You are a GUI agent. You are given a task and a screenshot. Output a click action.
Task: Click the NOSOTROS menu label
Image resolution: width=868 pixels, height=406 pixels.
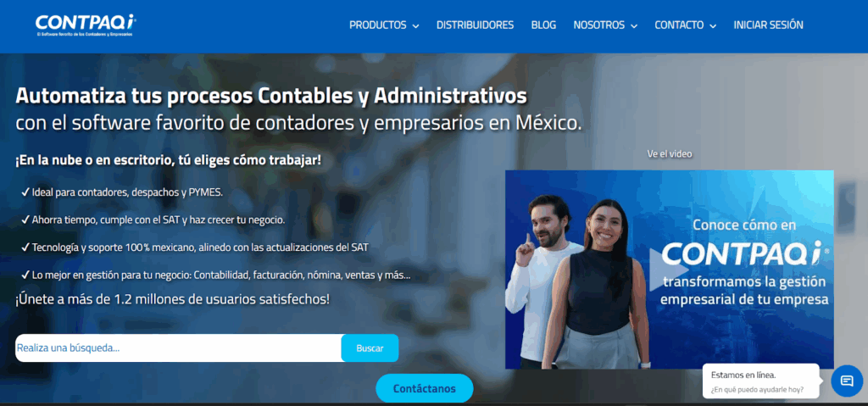click(x=599, y=25)
